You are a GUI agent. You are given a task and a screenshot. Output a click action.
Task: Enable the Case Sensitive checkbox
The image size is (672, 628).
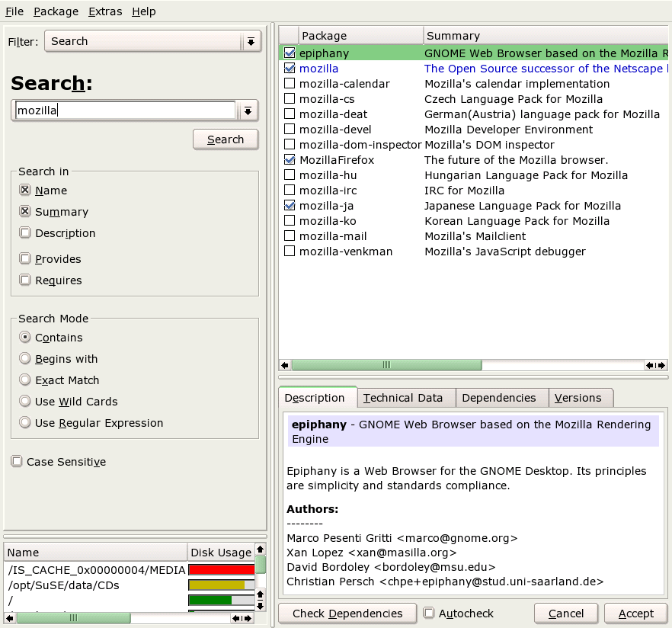coord(17,462)
